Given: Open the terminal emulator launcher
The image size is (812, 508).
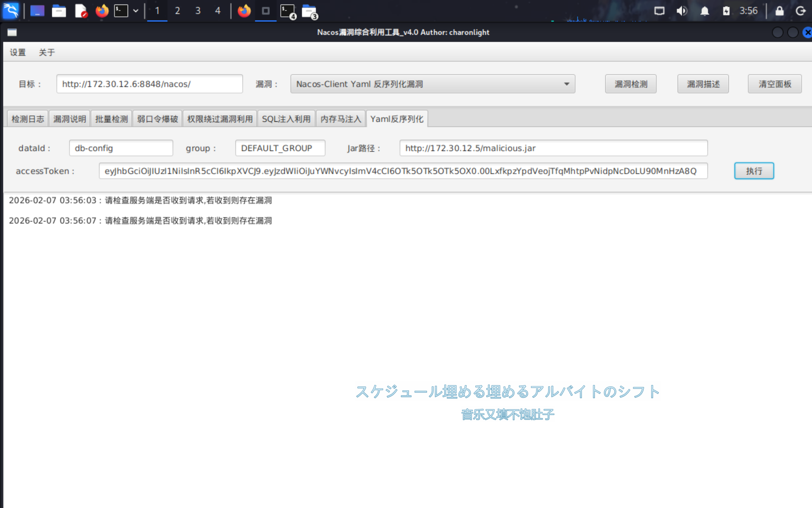Looking at the screenshot, I should coord(121,10).
